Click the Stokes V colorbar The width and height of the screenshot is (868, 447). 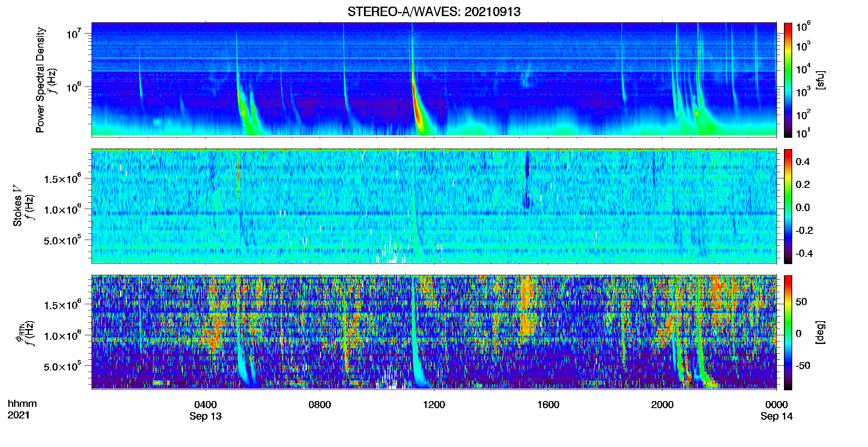788,206
